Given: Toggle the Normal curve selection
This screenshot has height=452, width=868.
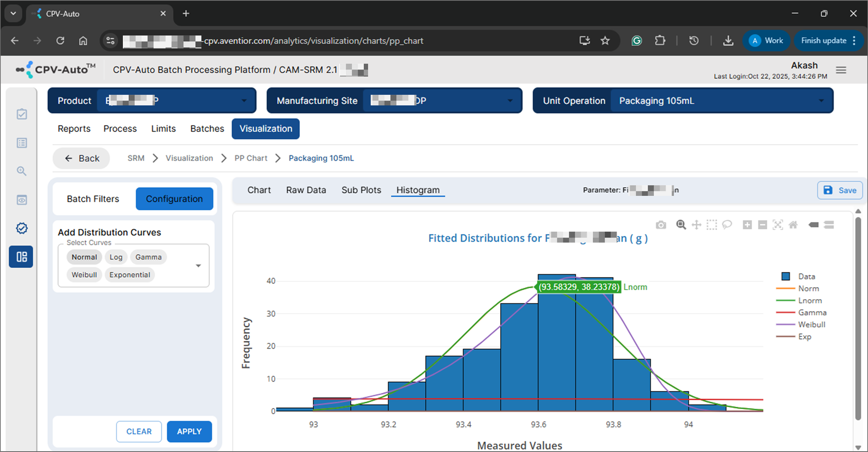Looking at the screenshot, I should pos(84,257).
